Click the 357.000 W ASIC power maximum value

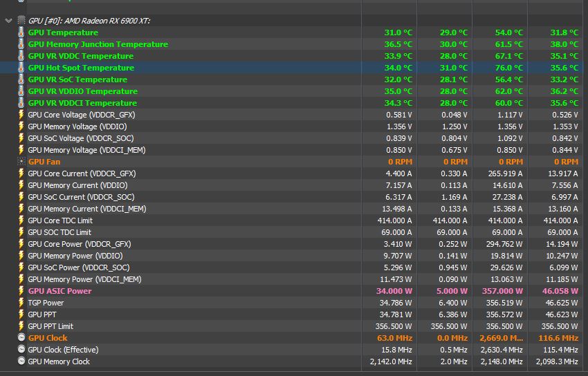(x=502, y=291)
